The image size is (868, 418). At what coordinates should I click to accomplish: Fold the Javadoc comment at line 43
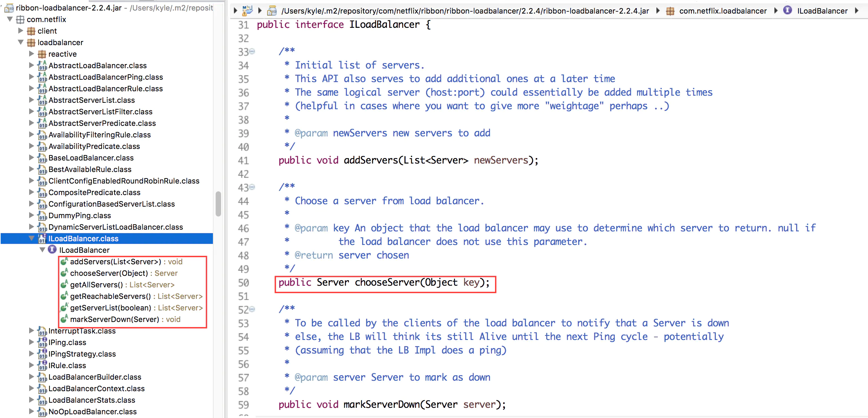pos(252,187)
